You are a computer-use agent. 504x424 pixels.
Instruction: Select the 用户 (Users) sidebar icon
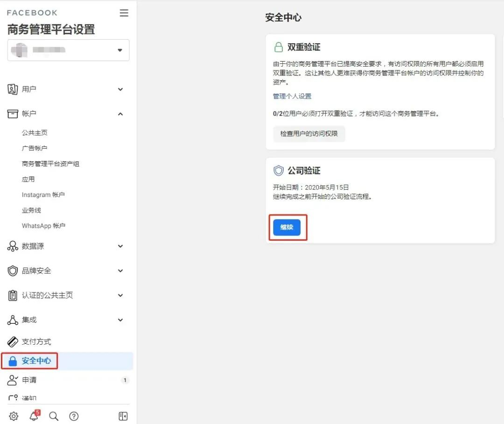tap(13, 89)
